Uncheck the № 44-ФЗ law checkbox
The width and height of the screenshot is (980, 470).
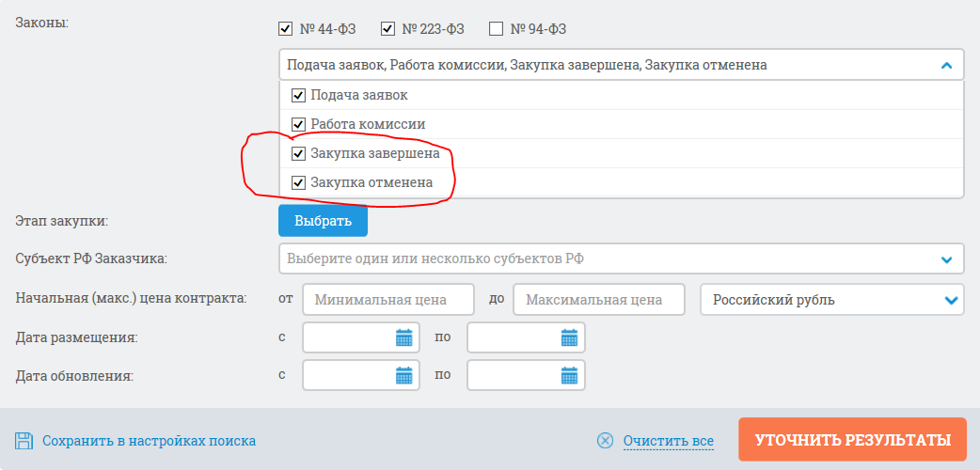[286, 29]
